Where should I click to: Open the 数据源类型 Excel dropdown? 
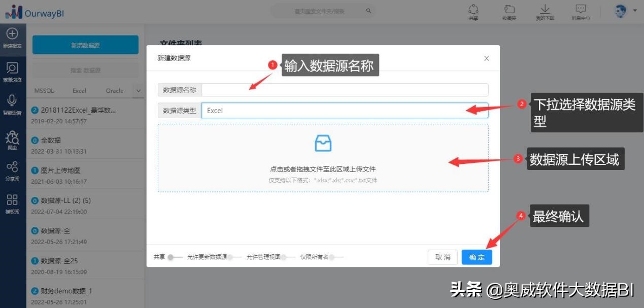pyautogui.click(x=345, y=110)
